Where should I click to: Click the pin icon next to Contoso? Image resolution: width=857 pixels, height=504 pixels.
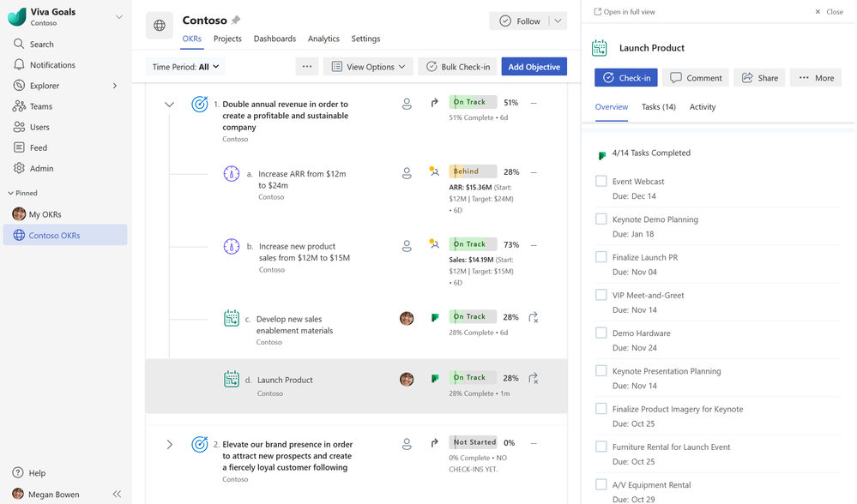[x=236, y=21]
